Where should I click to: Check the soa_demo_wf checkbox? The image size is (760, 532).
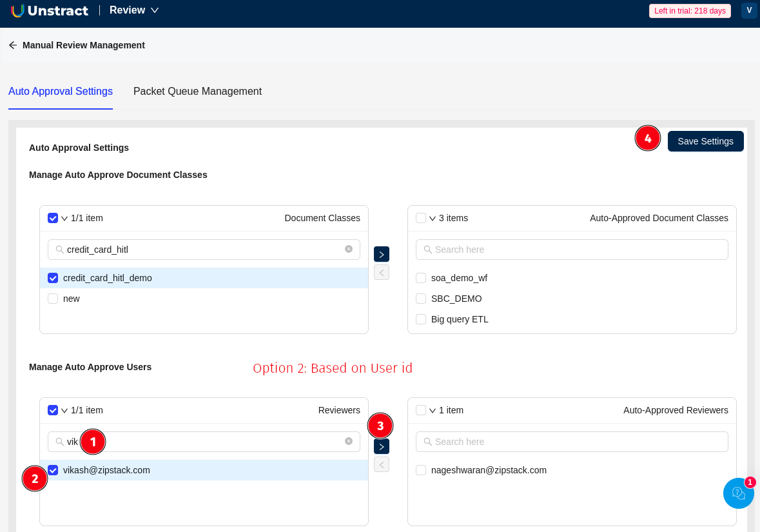coord(421,278)
